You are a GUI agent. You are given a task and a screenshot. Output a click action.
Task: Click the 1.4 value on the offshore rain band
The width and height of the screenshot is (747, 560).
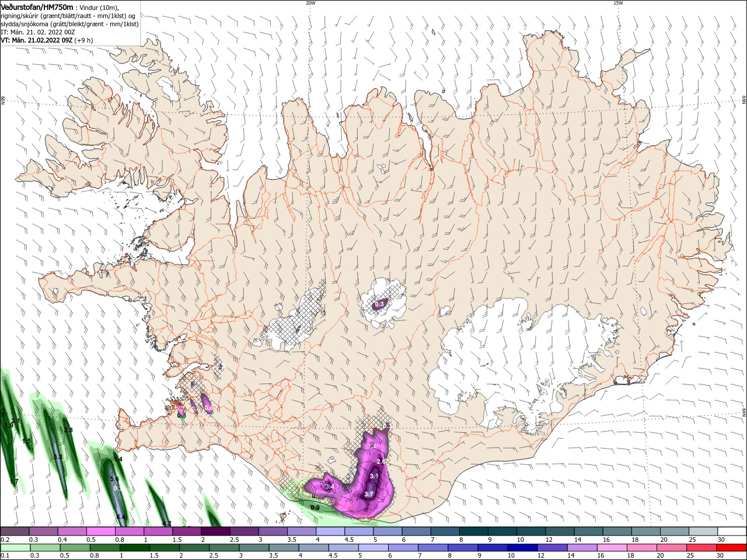[118, 459]
